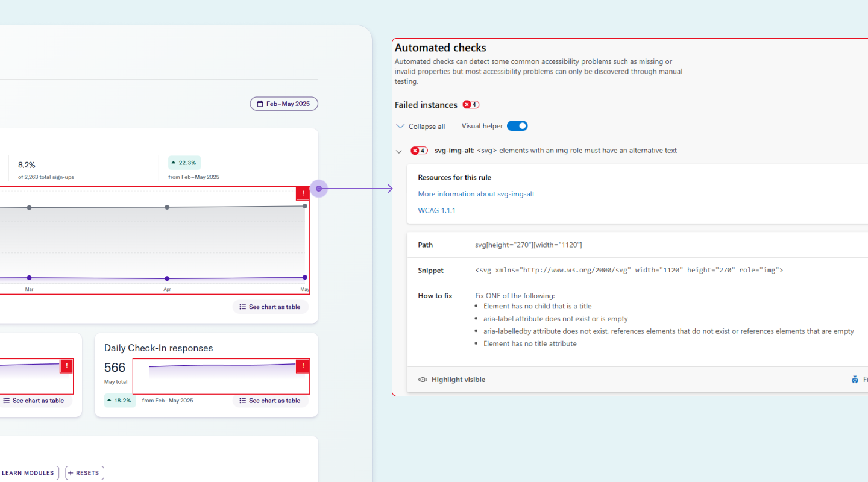Click the x4 badge on the svg-img-alt rule

(x=419, y=151)
